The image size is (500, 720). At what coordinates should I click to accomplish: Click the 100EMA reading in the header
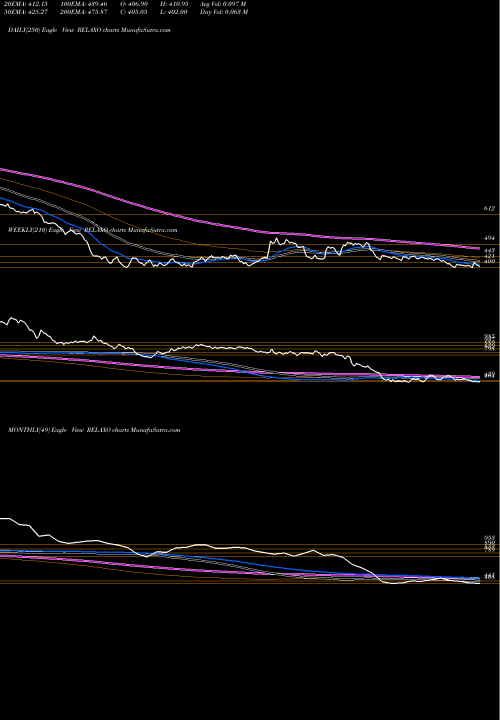[84, 4]
